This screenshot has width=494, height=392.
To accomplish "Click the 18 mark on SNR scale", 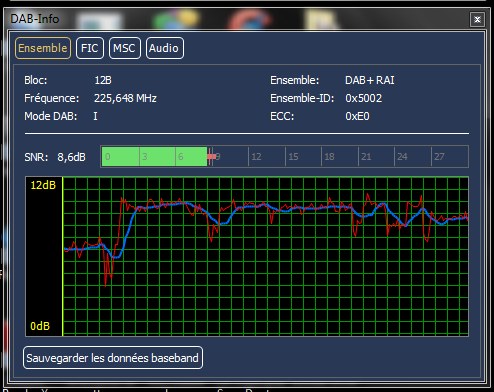I will point(329,157).
